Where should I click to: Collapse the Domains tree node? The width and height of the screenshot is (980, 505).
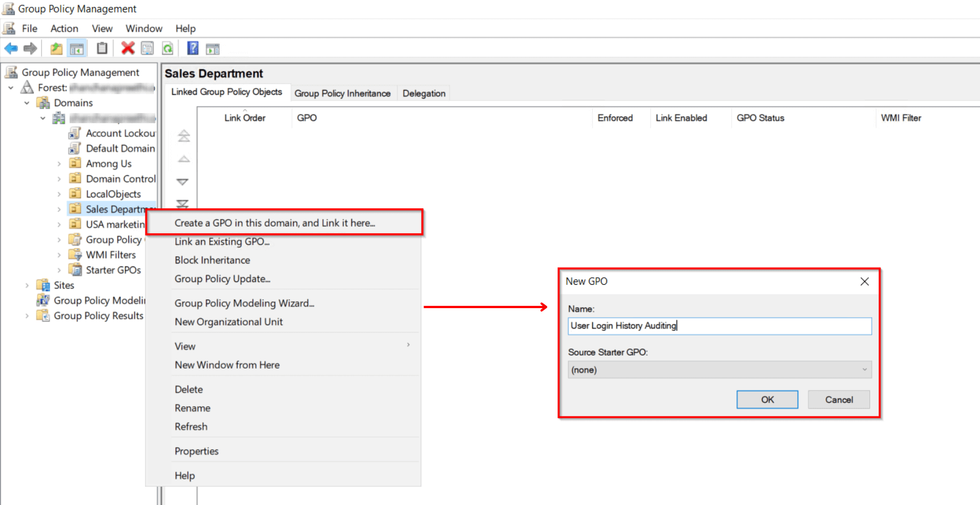pos(27,103)
